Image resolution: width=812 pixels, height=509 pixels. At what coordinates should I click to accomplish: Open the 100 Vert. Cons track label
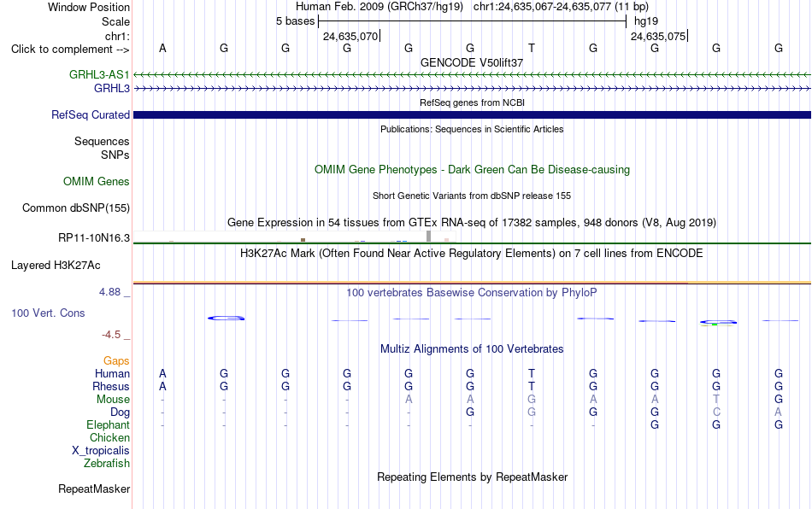[48, 313]
